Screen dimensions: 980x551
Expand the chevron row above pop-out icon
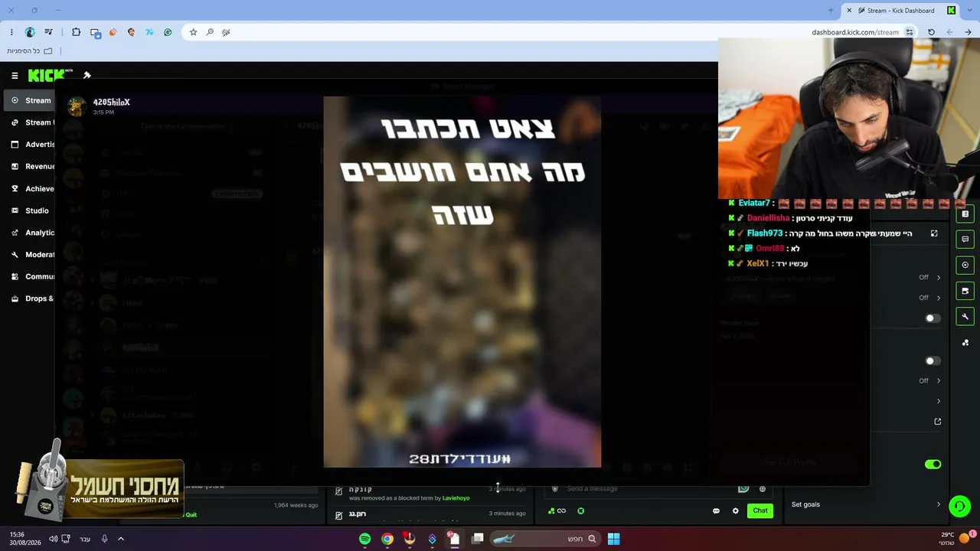point(939,401)
